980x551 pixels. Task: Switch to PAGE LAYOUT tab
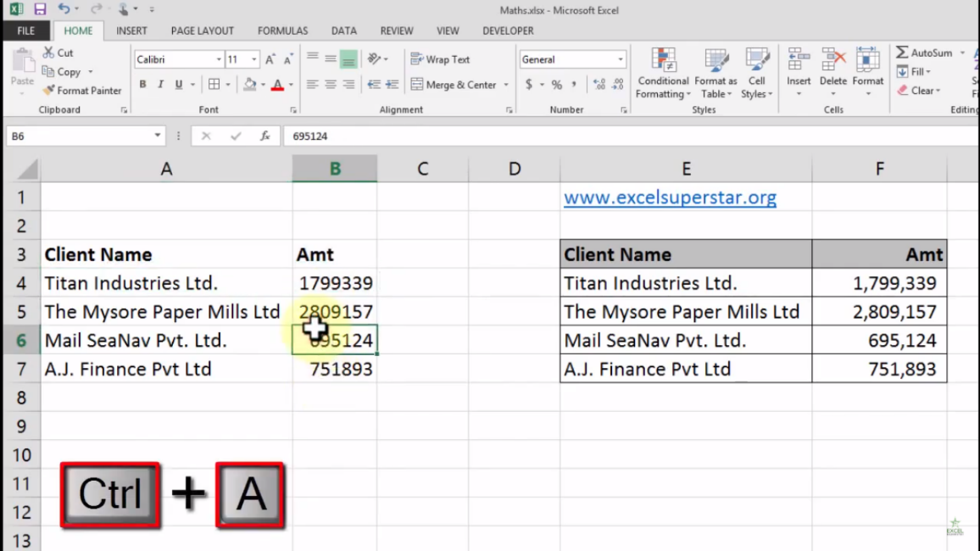coord(202,31)
